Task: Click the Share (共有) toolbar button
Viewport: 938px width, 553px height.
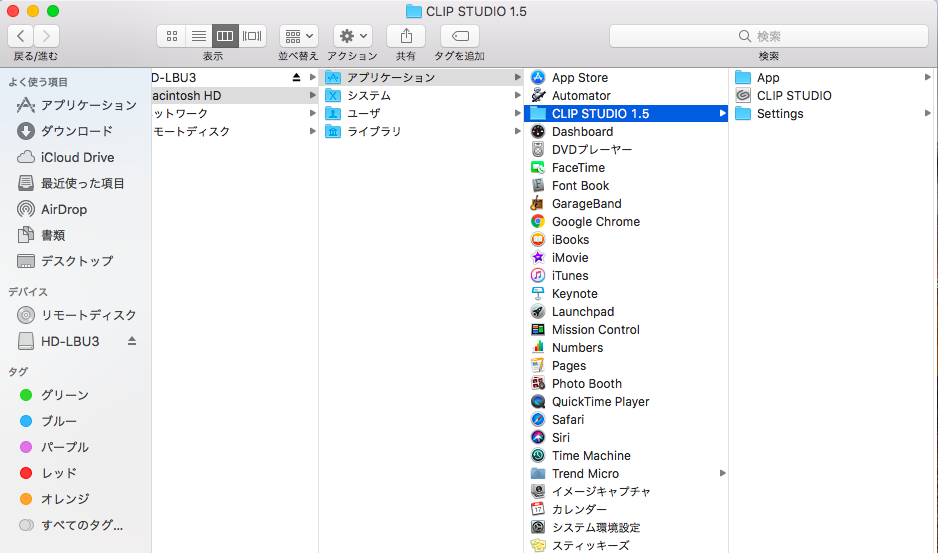Action: click(406, 36)
